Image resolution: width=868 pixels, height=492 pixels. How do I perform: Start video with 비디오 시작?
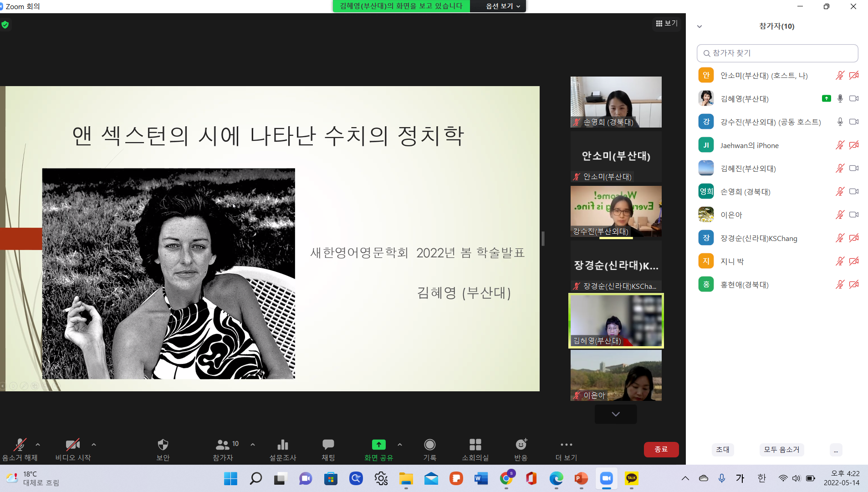tap(73, 449)
